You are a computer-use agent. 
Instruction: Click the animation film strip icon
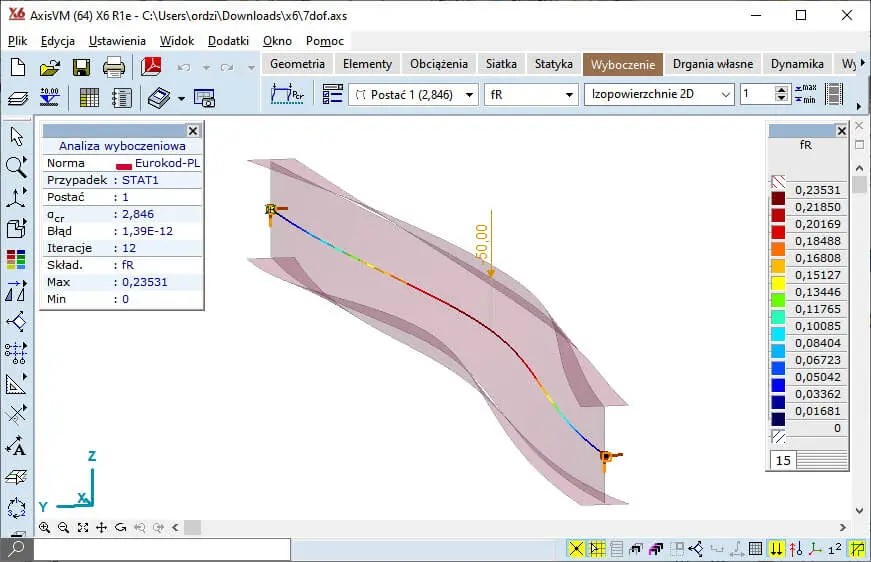coord(832,94)
